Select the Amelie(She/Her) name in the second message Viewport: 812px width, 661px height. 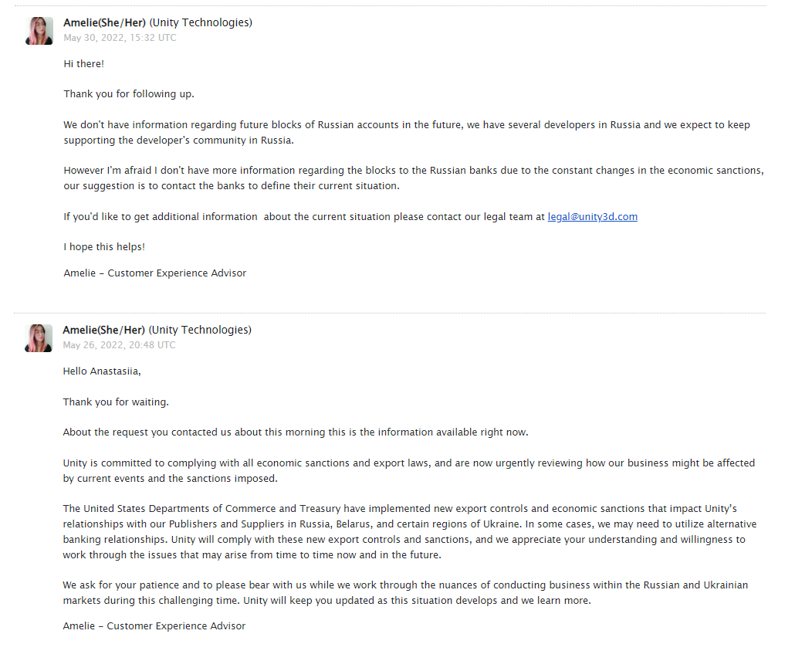[104, 330]
